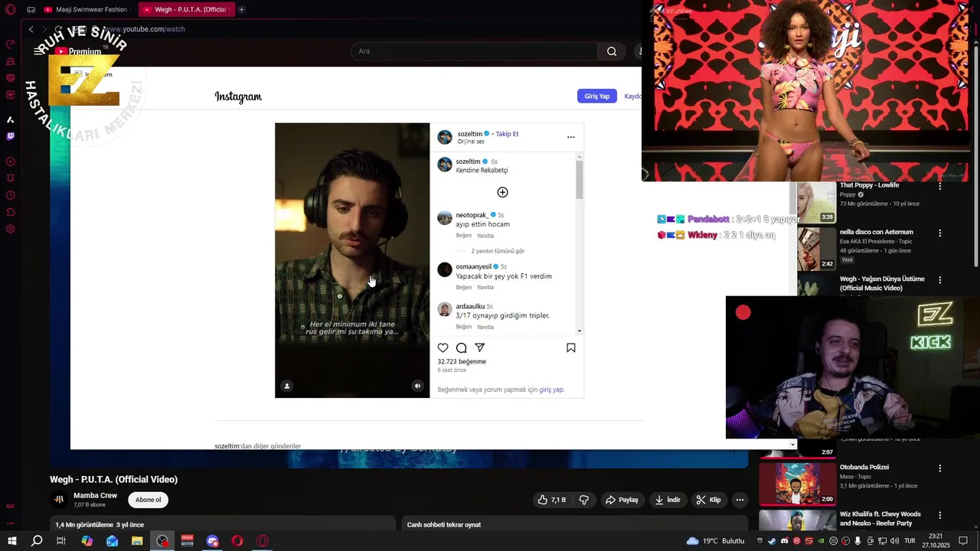Download video with the İndir button
The width and height of the screenshot is (980, 551).
[666, 500]
